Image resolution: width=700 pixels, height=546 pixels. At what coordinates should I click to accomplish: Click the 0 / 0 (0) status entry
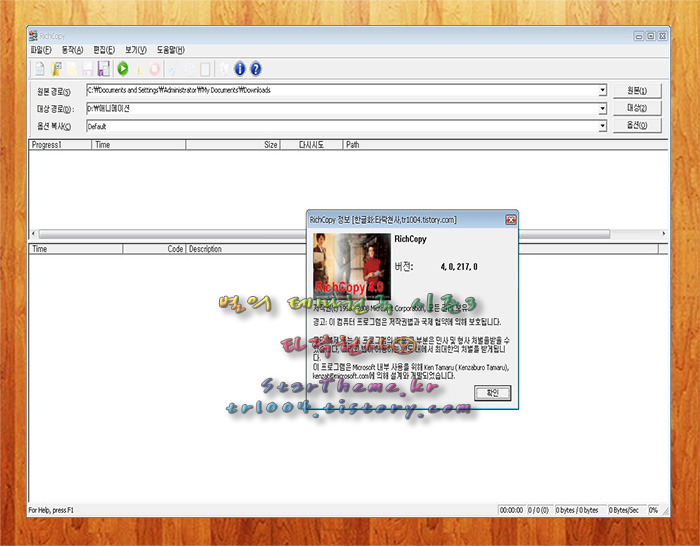click(538, 510)
